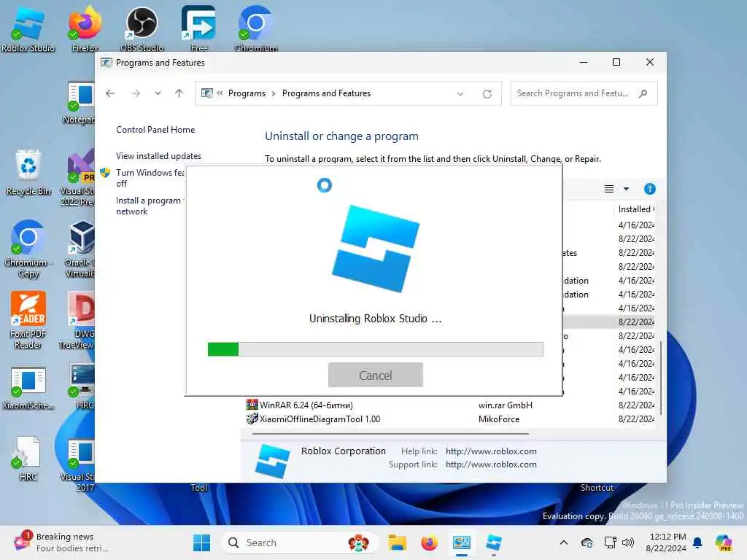The height and width of the screenshot is (560, 747).
Task: Open Control Panel taskbar icon
Action: 461,542
